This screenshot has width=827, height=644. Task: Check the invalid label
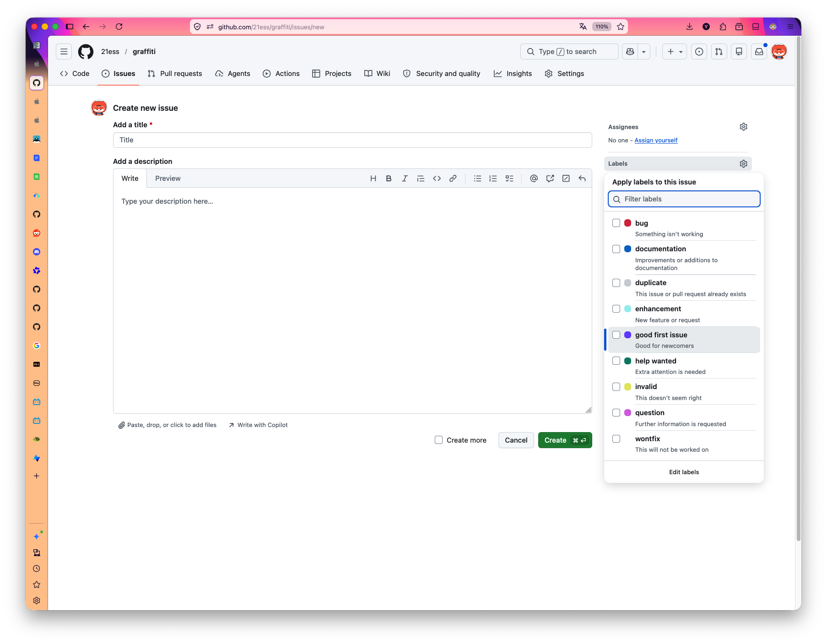click(616, 387)
